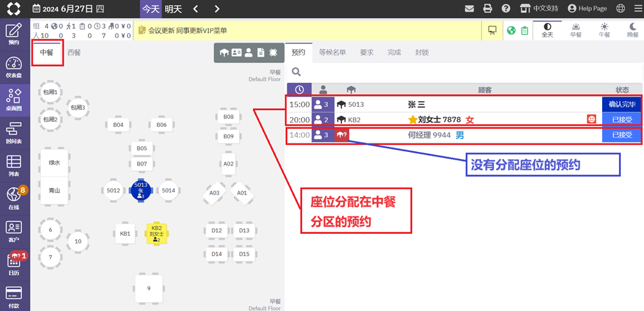Click the app logo in top-left corner
The width and height of the screenshot is (644, 311).
point(14,8)
